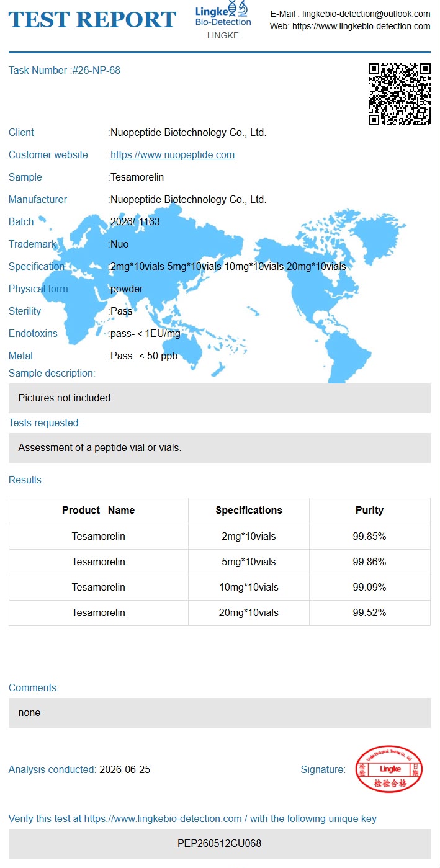Click the Purity column header
The image size is (440, 868).
coord(369,511)
